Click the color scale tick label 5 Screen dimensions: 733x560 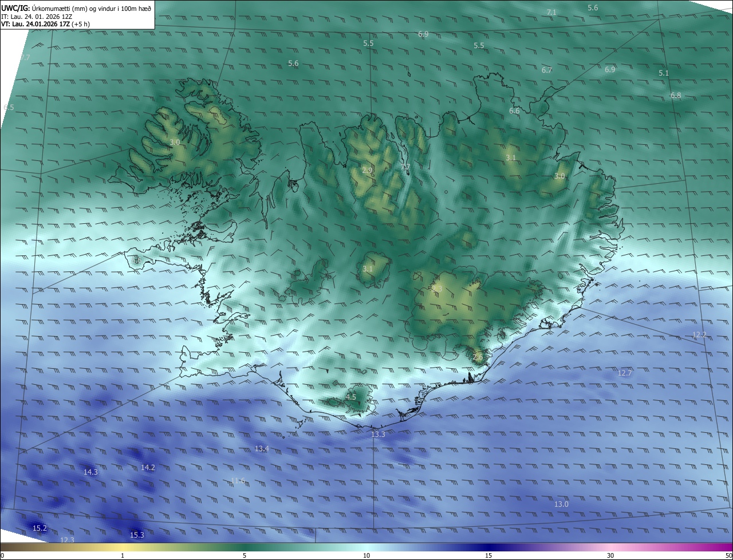pos(245,556)
